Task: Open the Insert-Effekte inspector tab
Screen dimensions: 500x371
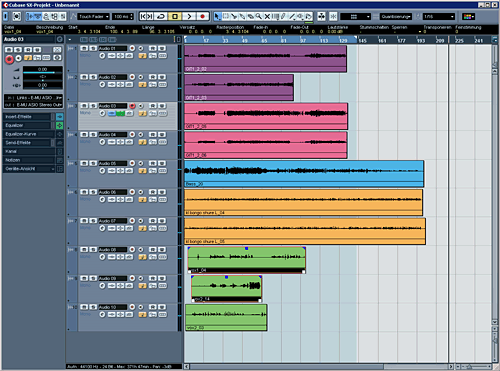Action: pyautogui.click(x=27, y=117)
